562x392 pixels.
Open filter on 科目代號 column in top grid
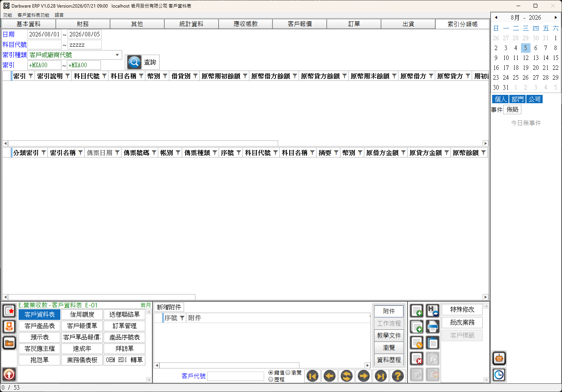click(x=104, y=76)
